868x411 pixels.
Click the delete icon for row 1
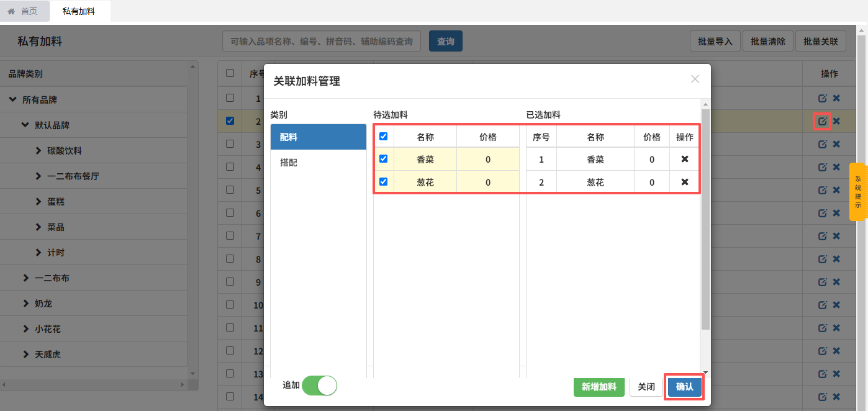pos(836,98)
